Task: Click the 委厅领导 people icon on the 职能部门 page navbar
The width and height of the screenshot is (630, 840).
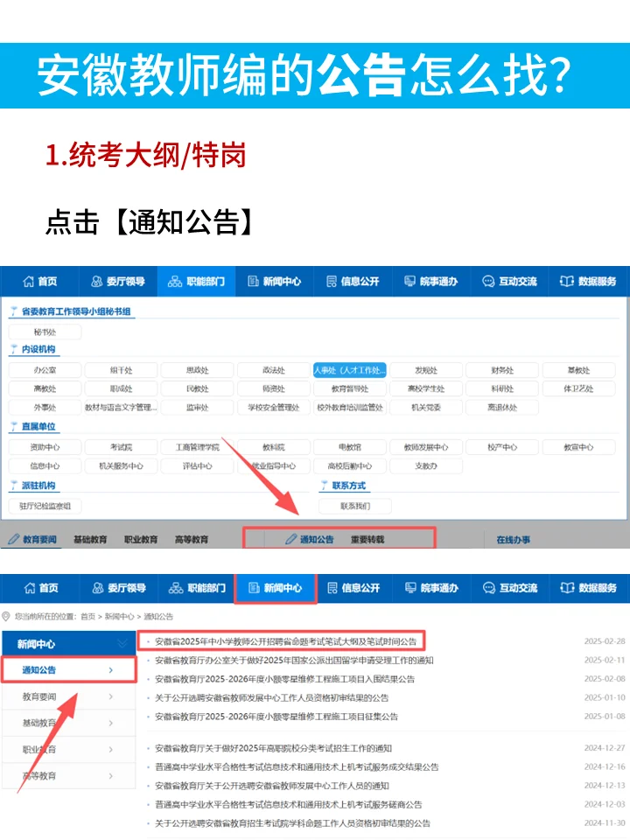Action: 97,281
